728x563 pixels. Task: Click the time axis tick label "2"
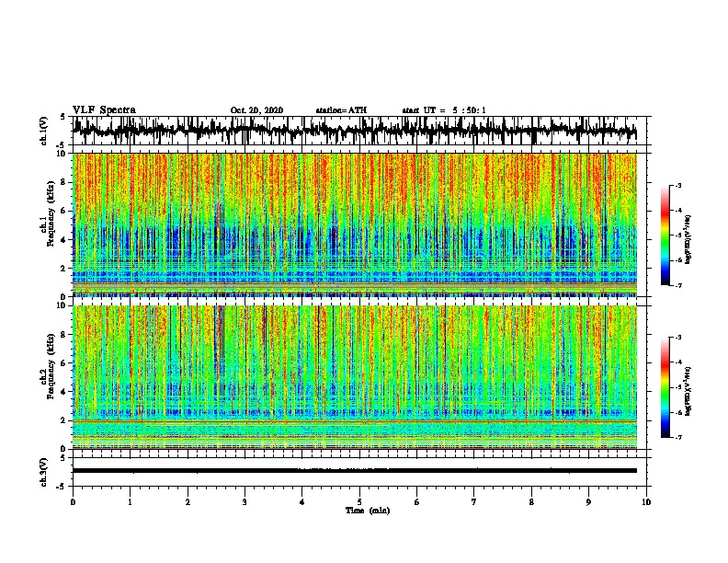(x=188, y=501)
